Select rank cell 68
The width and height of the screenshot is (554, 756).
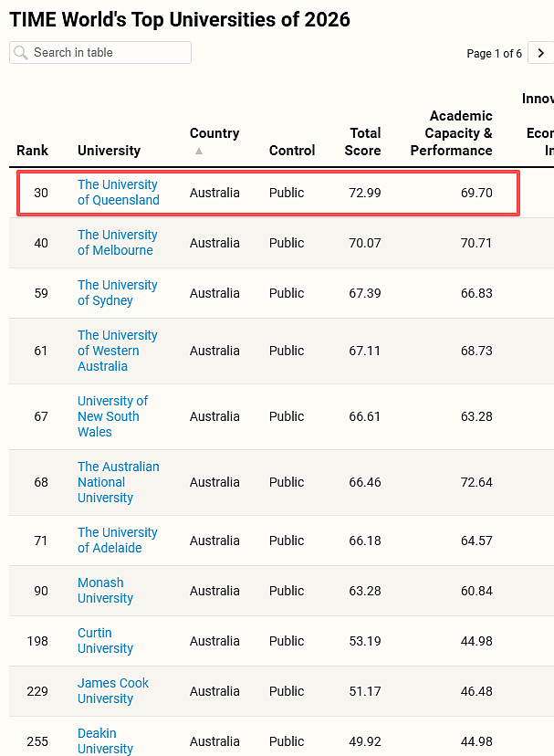(x=41, y=482)
